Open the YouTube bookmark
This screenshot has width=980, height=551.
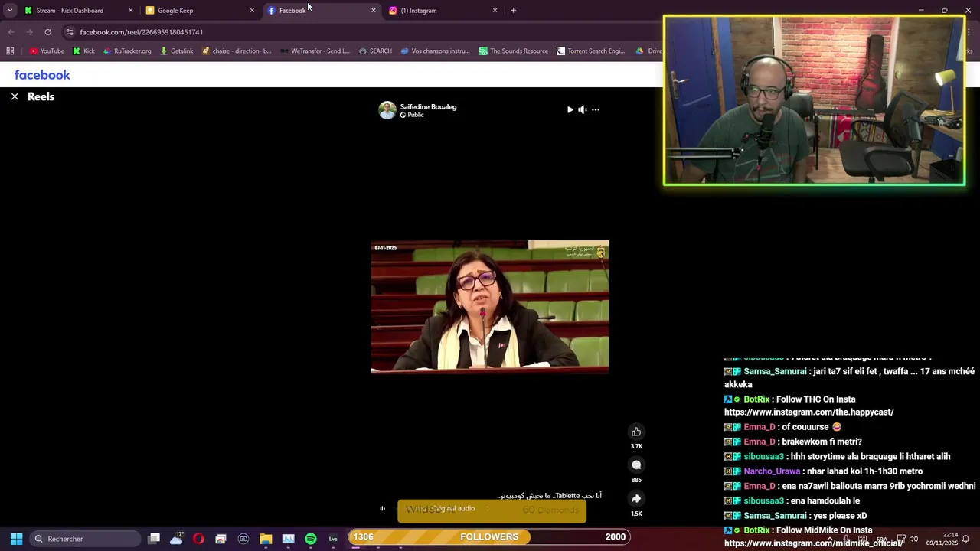[x=47, y=51]
